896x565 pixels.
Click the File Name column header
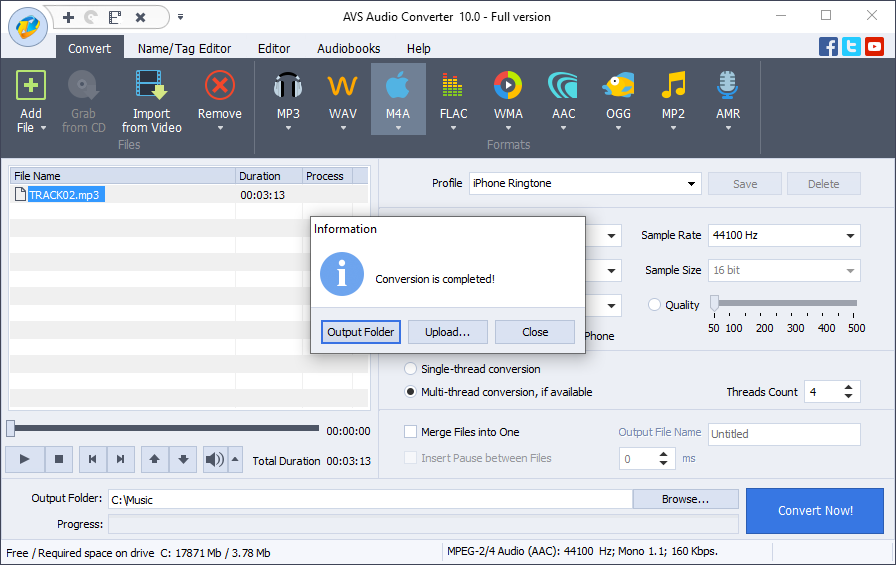(122, 176)
